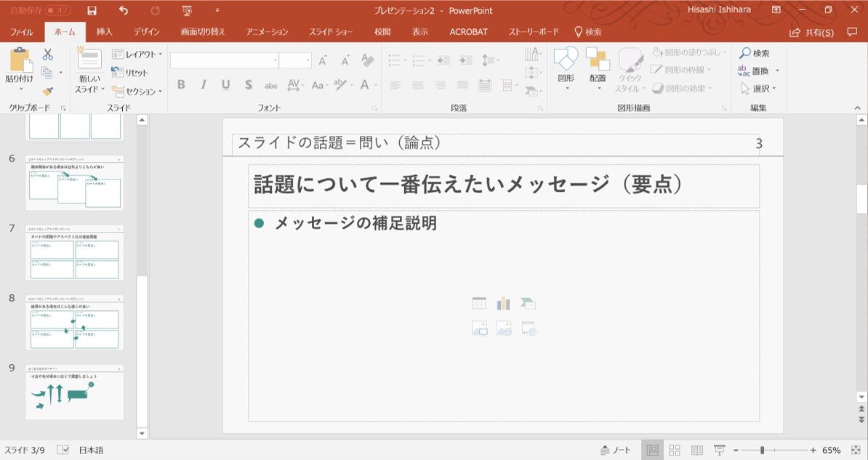This screenshot has width=868, height=460.
Task: Open the font name combo box
Action: tap(225, 61)
